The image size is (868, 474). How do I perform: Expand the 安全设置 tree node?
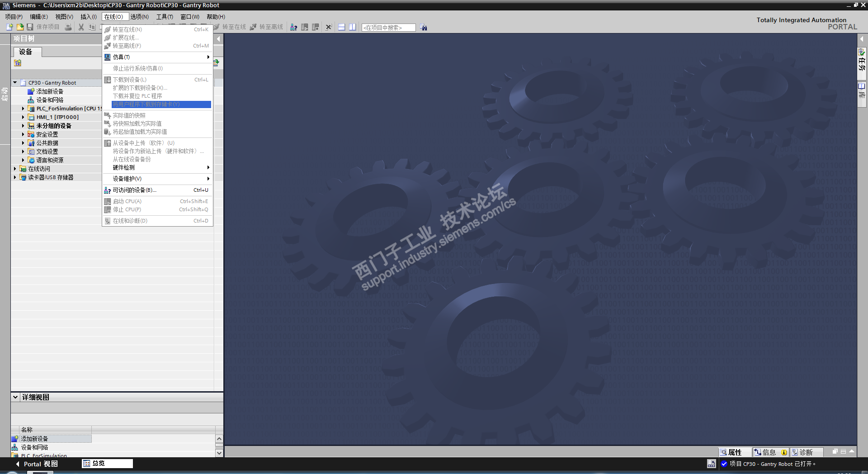tap(23, 134)
